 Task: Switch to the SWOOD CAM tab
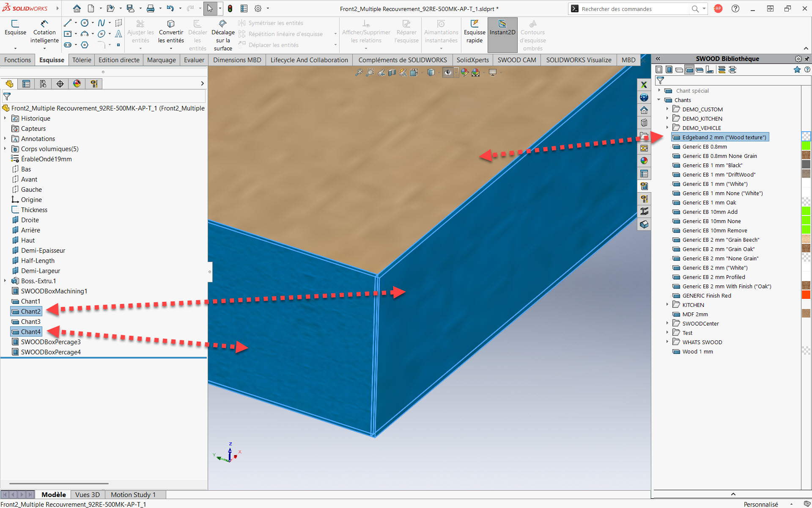coord(516,60)
